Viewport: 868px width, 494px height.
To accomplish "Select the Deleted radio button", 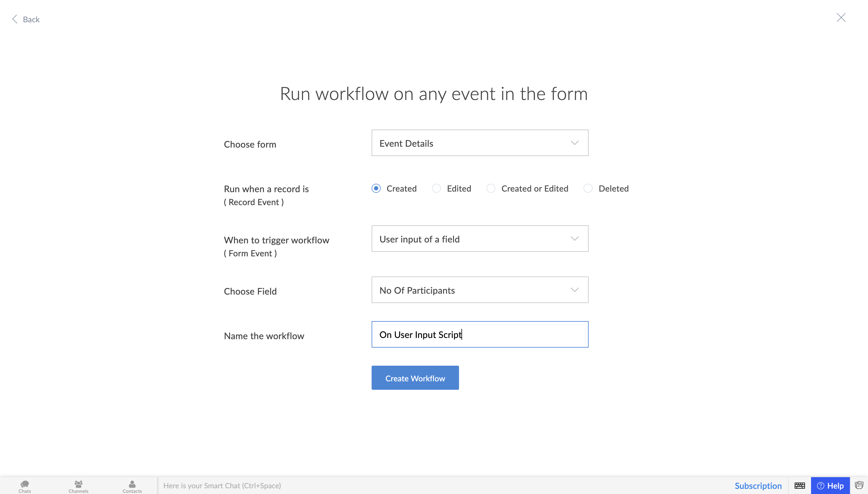I will coord(588,188).
